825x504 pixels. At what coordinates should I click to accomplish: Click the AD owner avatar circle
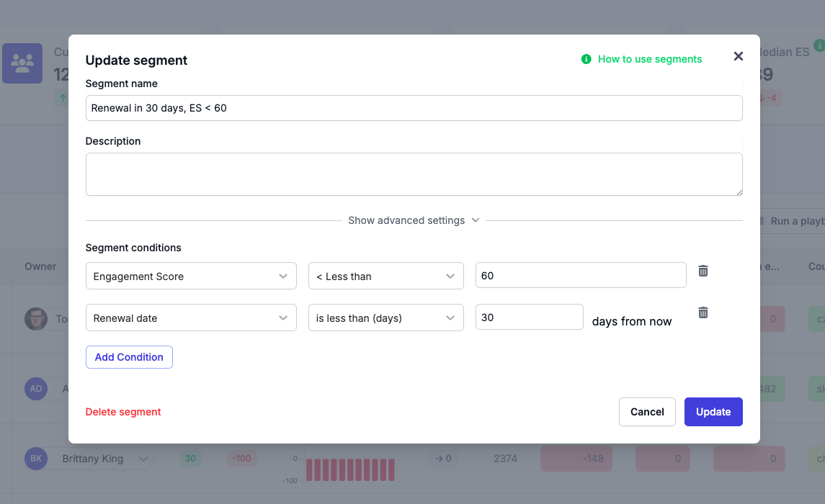click(36, 389)
